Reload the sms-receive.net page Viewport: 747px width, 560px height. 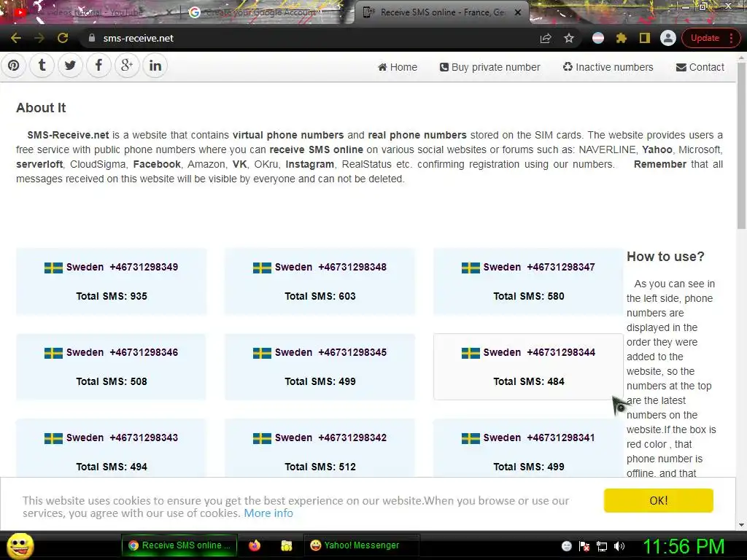pos(63,38)
